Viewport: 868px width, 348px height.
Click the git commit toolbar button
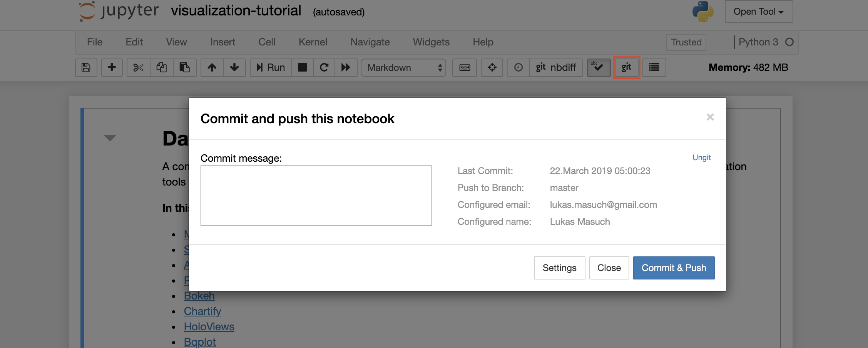[626, 67]
